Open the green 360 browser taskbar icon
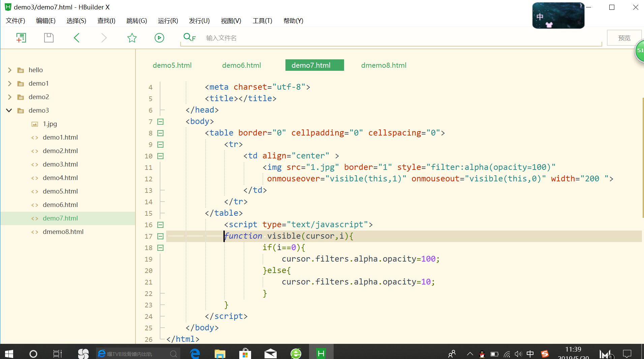Image resolution: width=644 pixels, height=359 pixels. coord(296,354)
